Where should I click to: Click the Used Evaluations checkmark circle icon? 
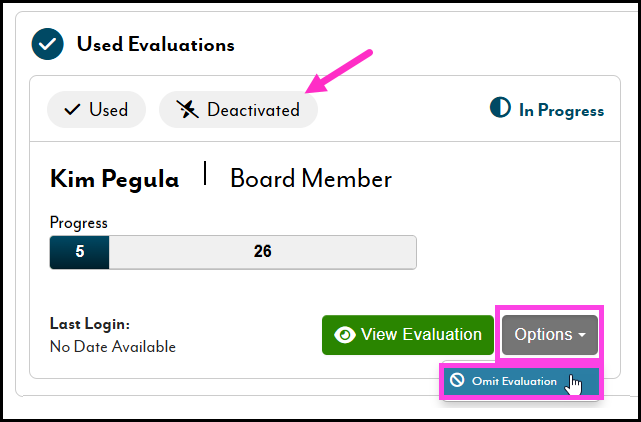(48, 45)
